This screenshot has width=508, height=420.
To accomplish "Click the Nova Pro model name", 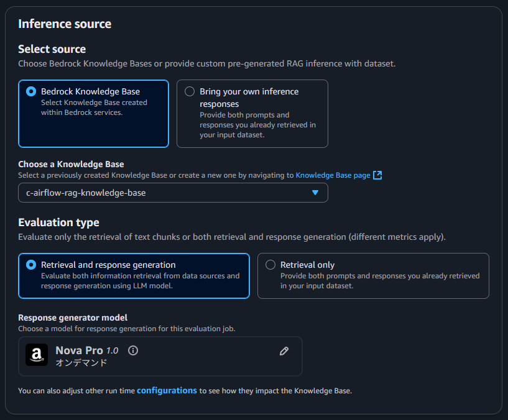I will (x=79, y=350).
